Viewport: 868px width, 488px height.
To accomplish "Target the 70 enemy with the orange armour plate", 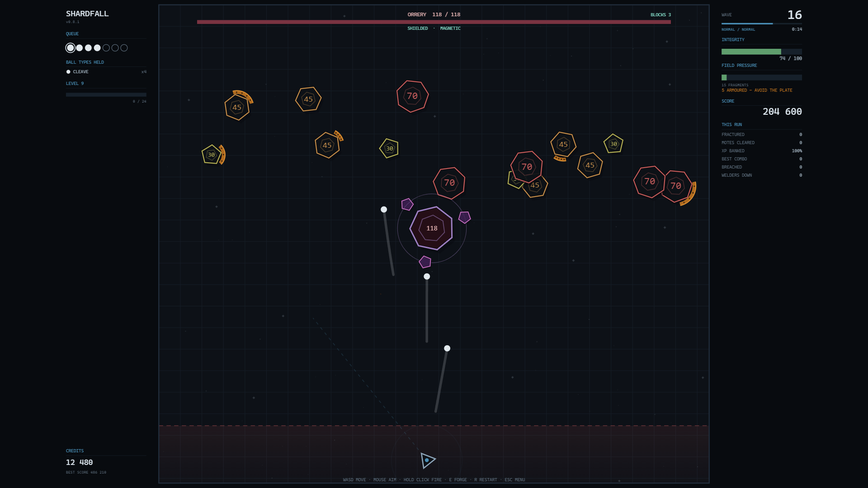I will [676, 186].
